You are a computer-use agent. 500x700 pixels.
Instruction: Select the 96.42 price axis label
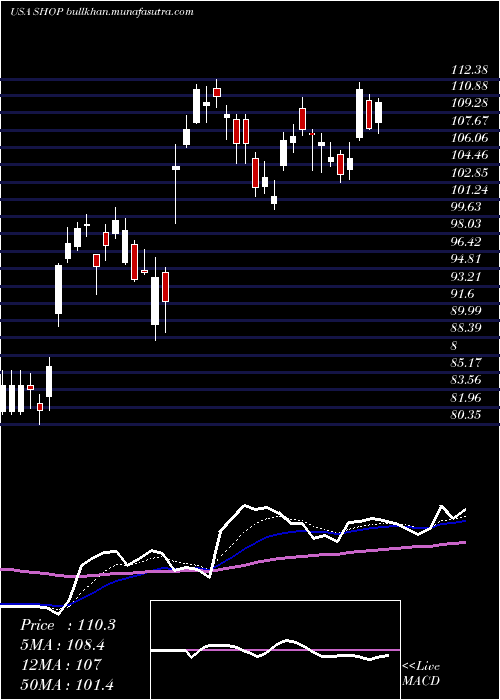[466, 242]
